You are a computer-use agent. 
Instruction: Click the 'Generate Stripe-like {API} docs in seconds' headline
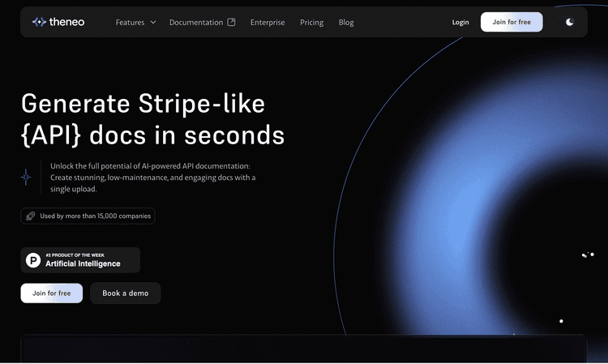(x=152, y=119)
